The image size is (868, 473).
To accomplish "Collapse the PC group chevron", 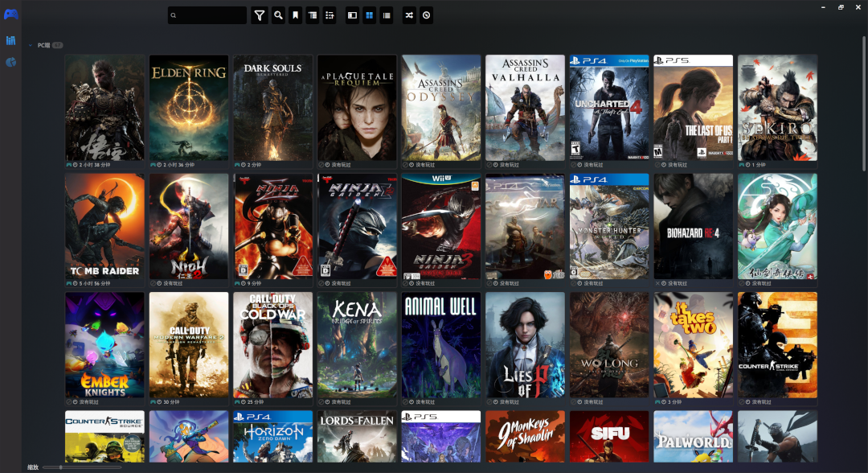I will (x=30, y=45).
